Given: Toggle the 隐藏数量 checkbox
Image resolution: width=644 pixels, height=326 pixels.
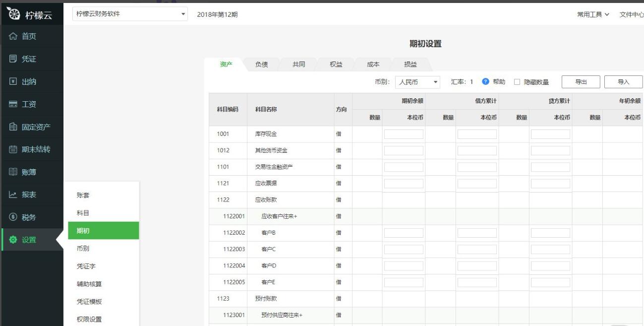Looking at the screenshot, I should (x=517, y=82).
